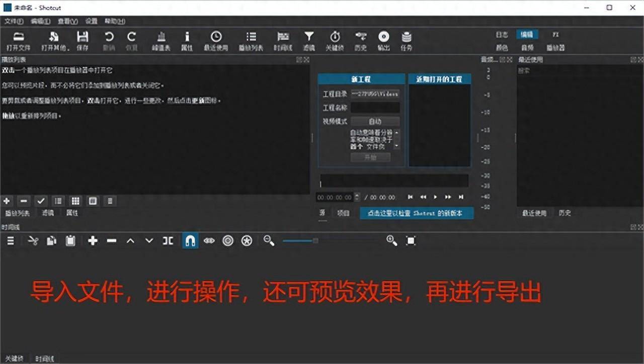Open the Edit (编辑) menu
The height and width of the screenshot is (364, 644).
click(x=40, y=21)
